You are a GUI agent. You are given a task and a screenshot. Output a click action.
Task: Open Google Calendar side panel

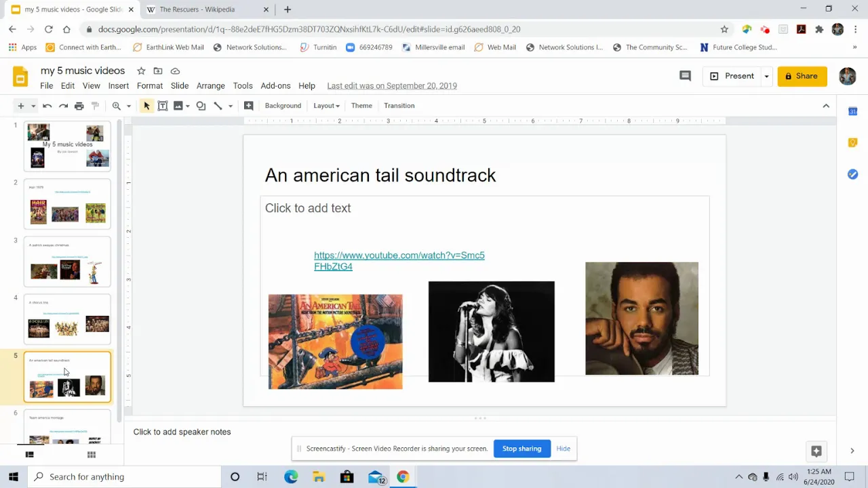(852, 111)
